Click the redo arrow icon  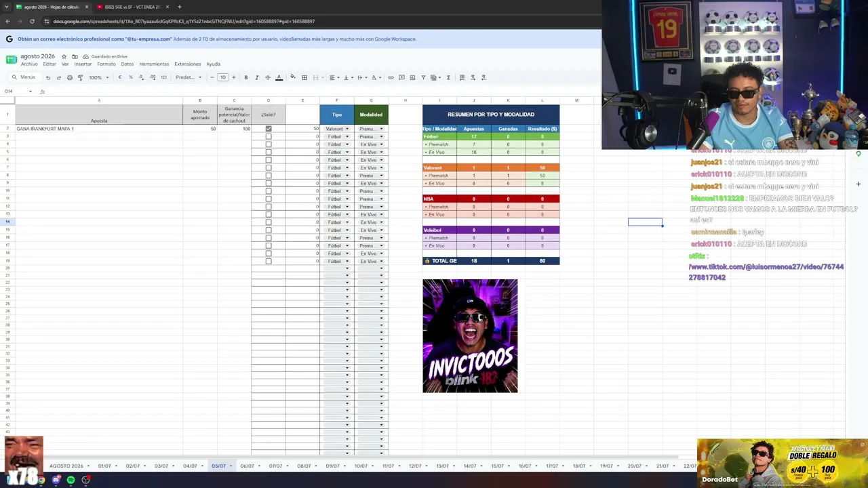[58, 77]
